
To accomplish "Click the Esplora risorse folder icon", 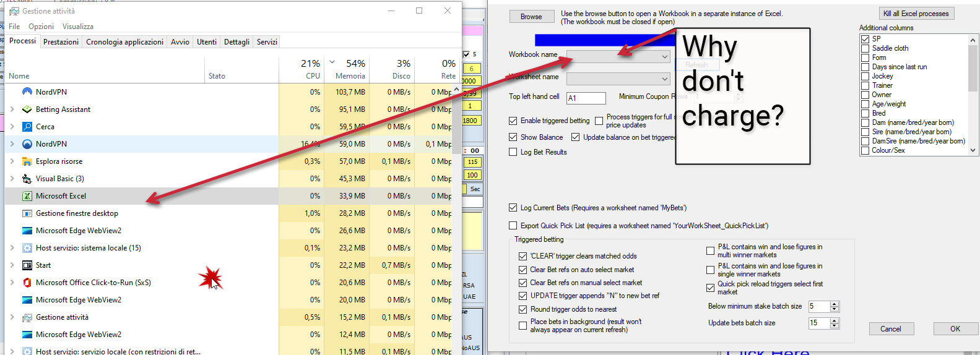I will click(27, 161).
